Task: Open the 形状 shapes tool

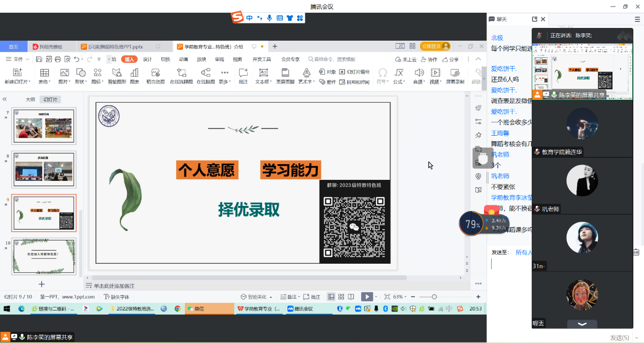Action: pyautogui.click(x=81, y=73)
